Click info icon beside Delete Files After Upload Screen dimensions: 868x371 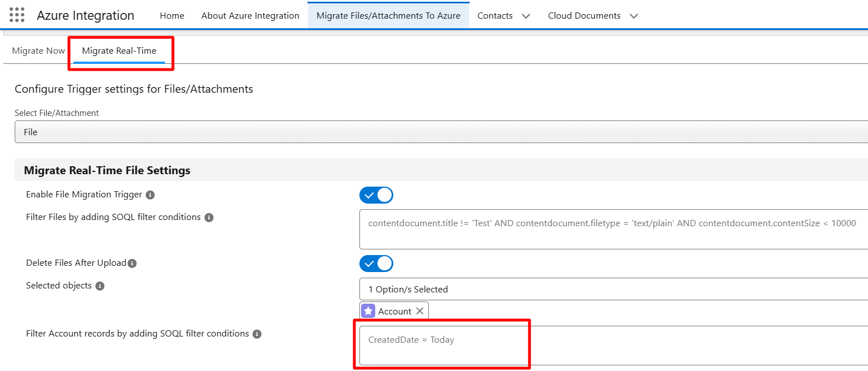pos(132,263)
